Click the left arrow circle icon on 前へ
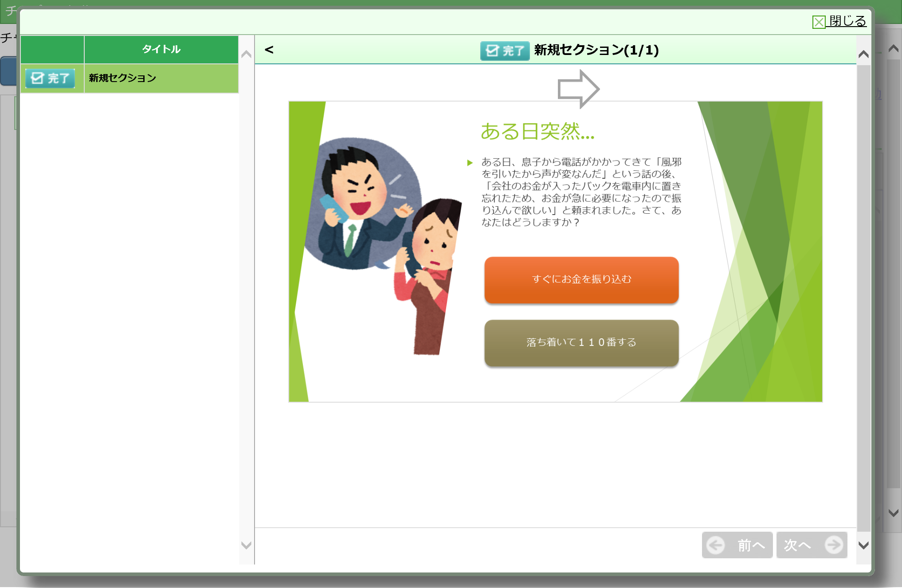902x588 pixels. click(715, 545)
